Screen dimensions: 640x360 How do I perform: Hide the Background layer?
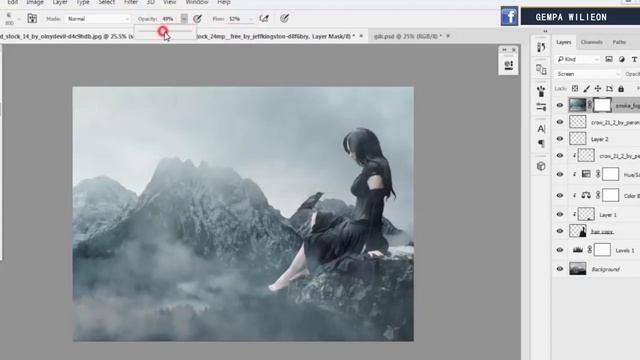tap(560, 269)
